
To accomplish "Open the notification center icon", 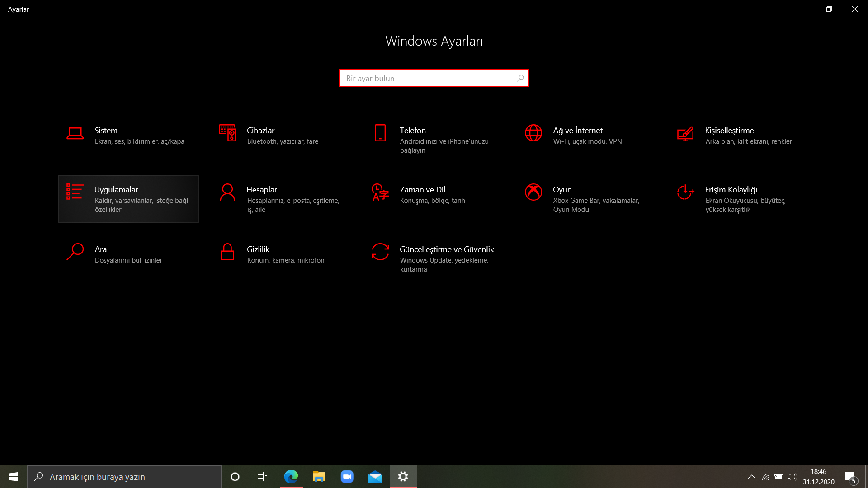I will [850, 477].
